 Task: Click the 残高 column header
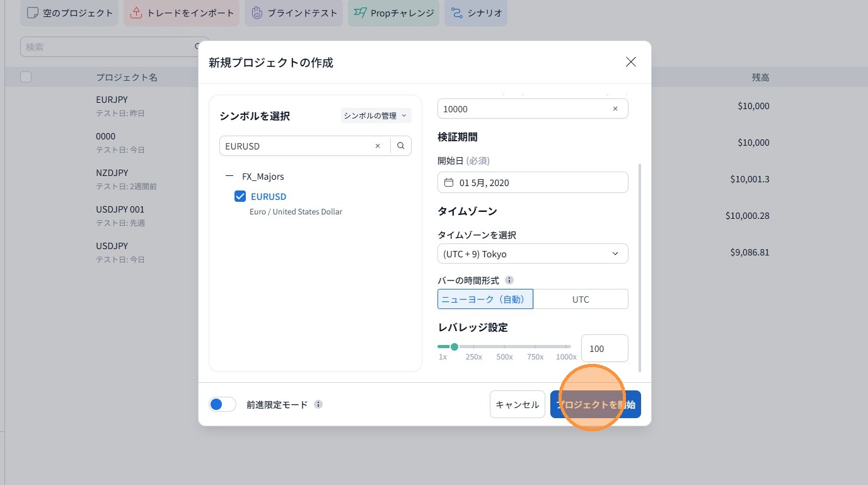[x=760, y=77]
